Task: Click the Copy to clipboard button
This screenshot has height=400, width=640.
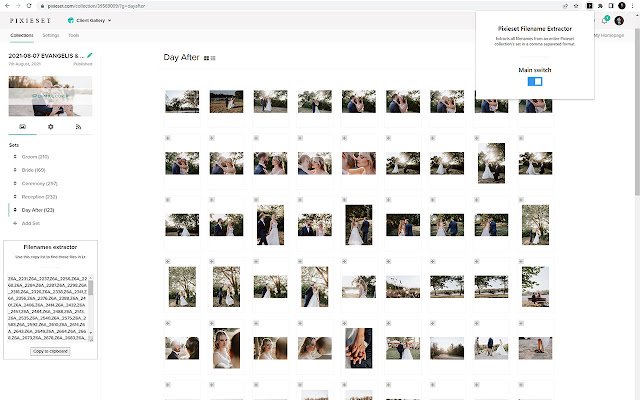Action: (50, 351)
